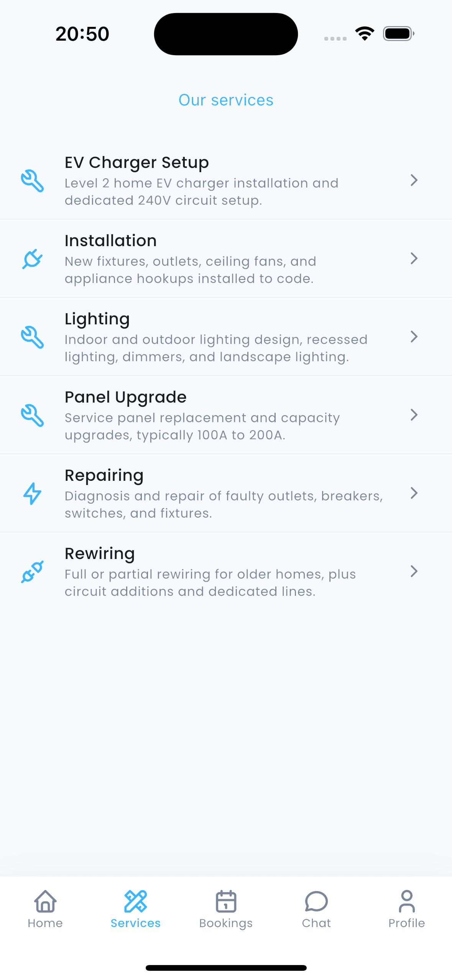Open the Chat speech bubble icon

pyautogui.click(x=316, y=901)
